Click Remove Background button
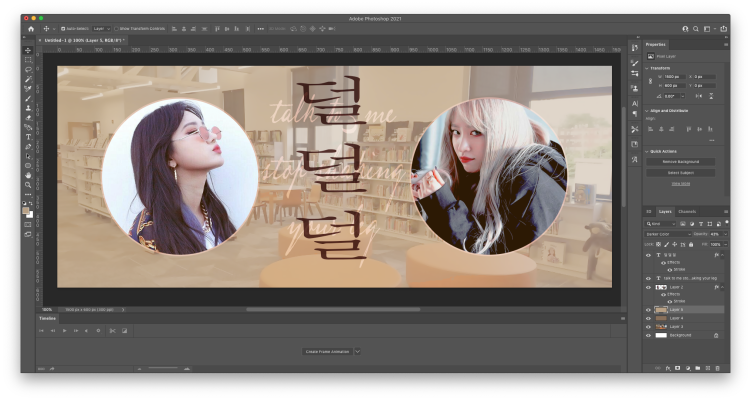 [x=681, y=162]
